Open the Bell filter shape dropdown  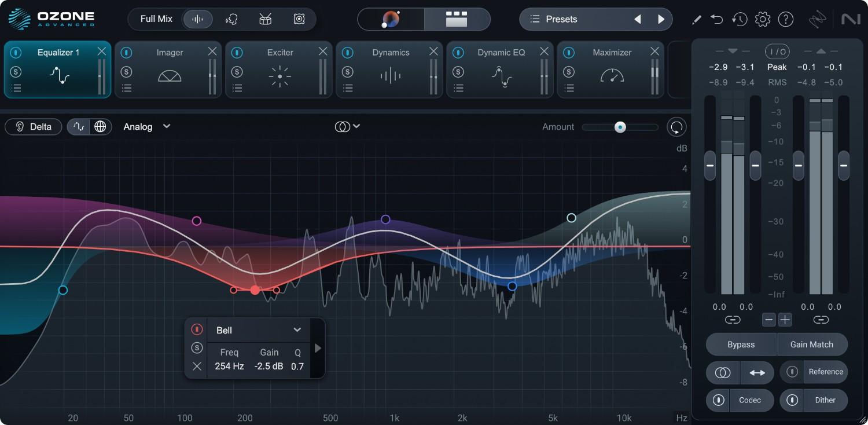pos(258,330)
